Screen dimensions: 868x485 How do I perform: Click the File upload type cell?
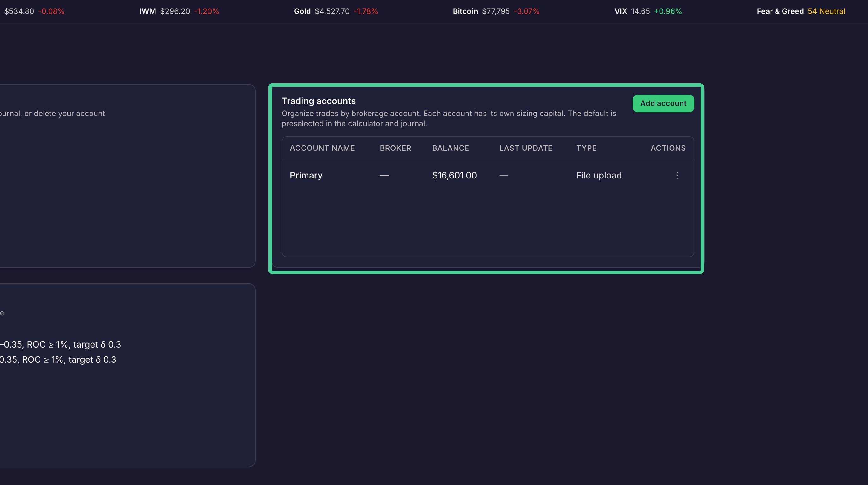click(599, 175)
